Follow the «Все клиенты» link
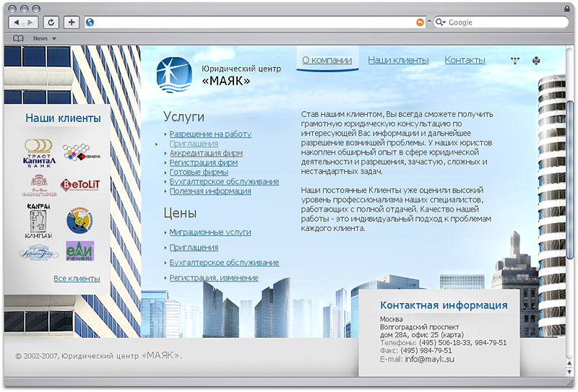578x392 pixels. point(77,279)
